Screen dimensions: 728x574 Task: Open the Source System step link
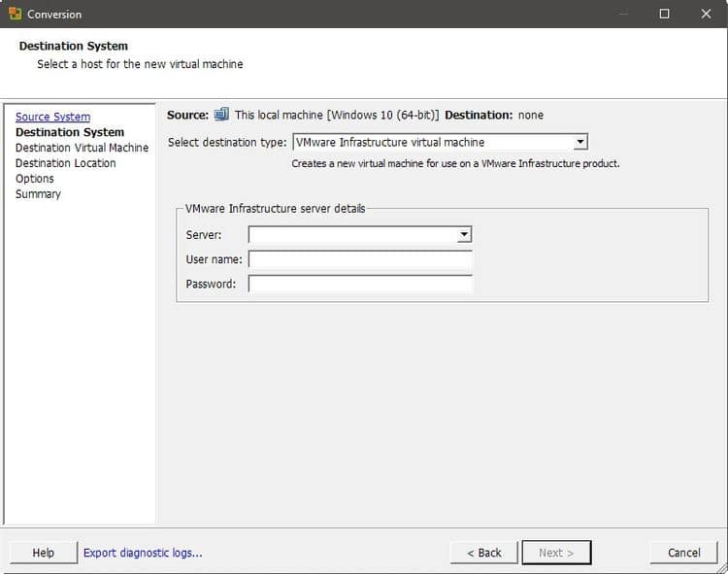coord(53,117)
